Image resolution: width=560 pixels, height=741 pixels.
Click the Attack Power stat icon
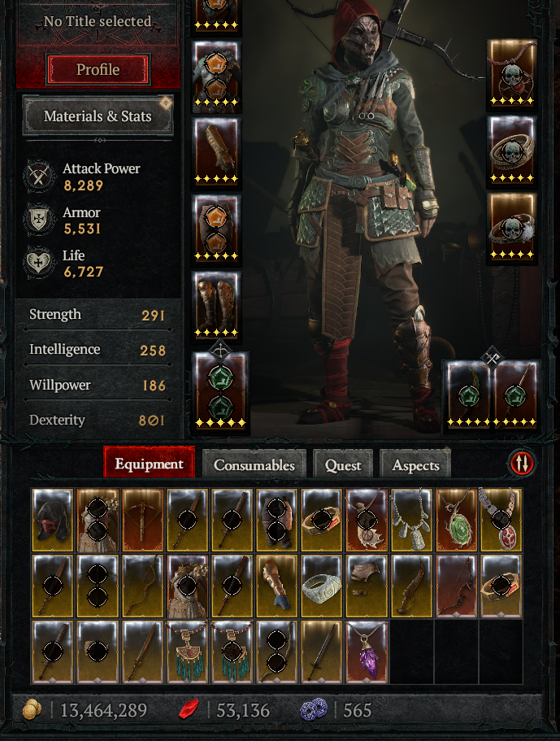point(39,177)
